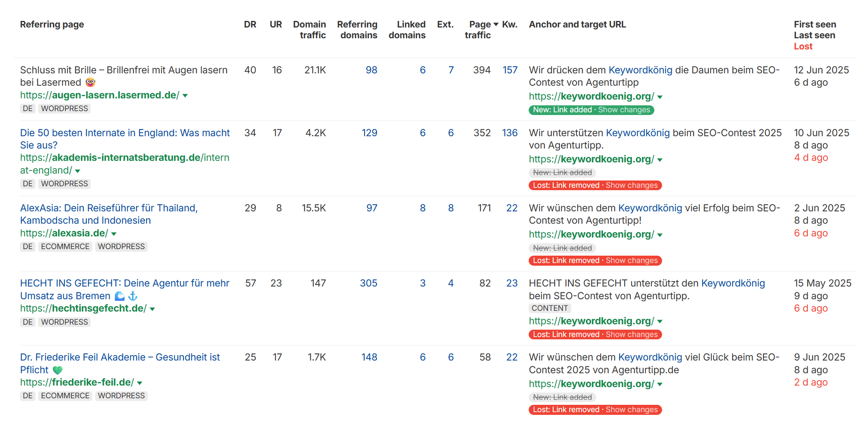The width and height of the screenshot is (868, 425).
Task: Open the hechtinsgefecht.de URL link
Action: 83,308
